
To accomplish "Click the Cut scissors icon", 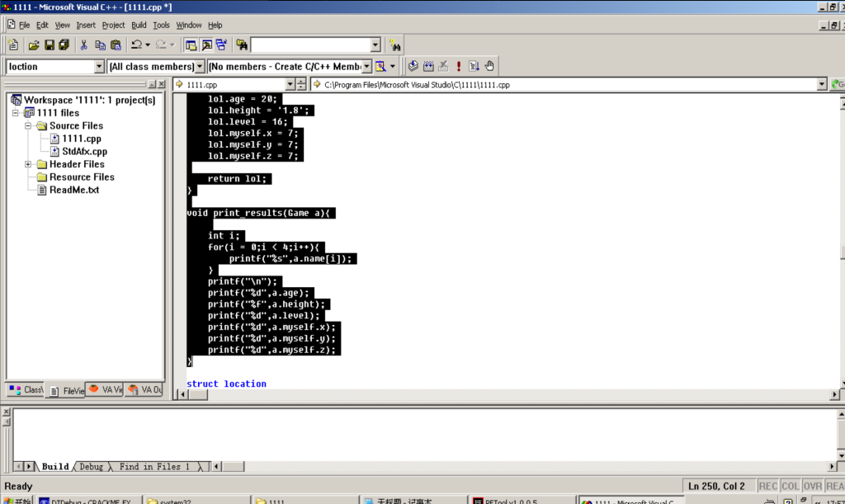I will (x=83, y=45).
